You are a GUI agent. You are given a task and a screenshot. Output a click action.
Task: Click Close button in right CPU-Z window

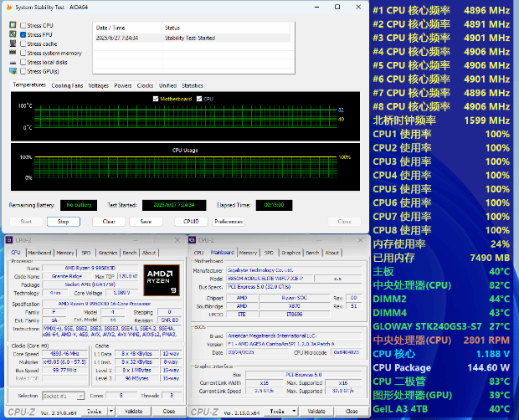[x=352, y=411]
